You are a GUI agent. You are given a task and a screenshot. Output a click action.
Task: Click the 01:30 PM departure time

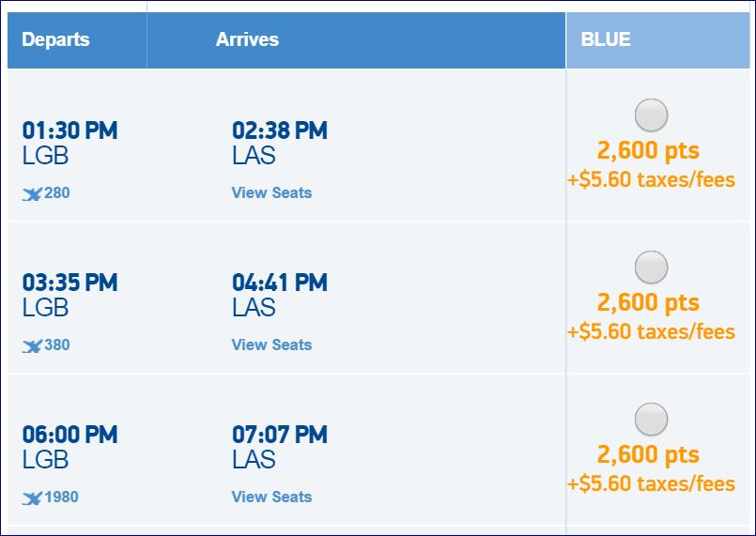69,130
